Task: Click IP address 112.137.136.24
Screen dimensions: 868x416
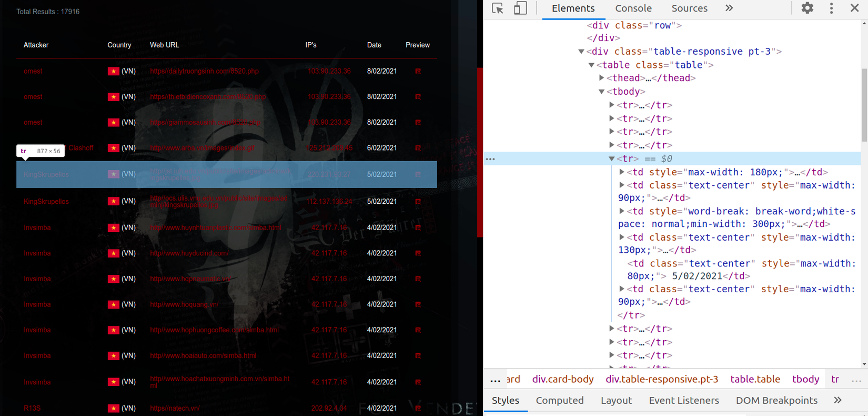Action: click(329, 202)
